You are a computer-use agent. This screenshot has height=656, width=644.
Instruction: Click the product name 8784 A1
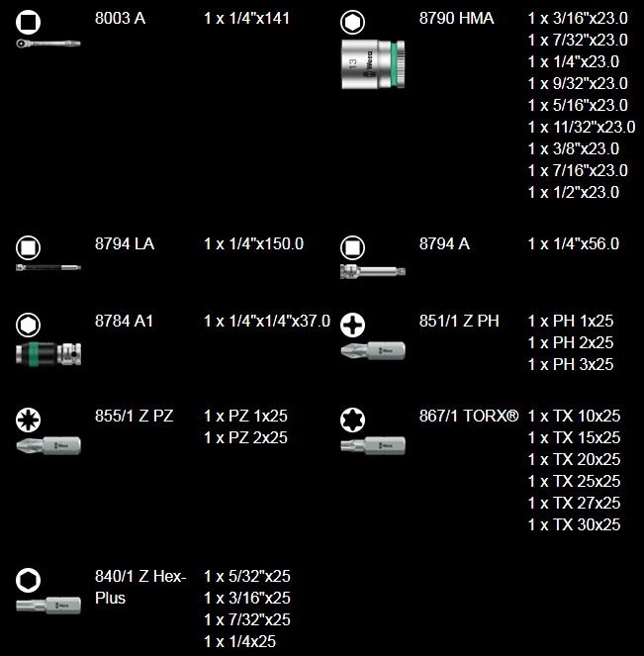[x=125, y=321]
